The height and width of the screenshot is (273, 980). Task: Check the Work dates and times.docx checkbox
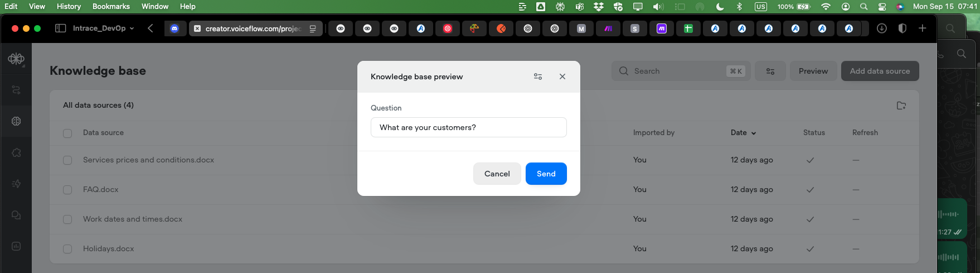67,219
